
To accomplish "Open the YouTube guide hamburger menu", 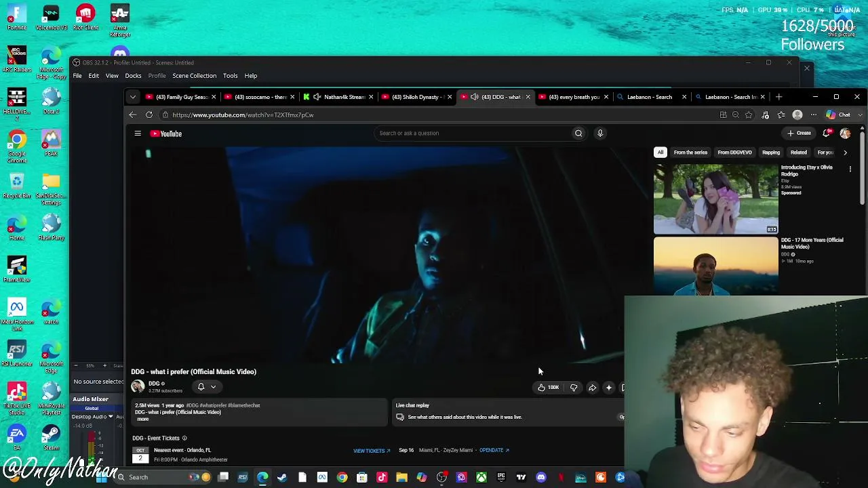I will pyautogui.click(x=138, y=134).
